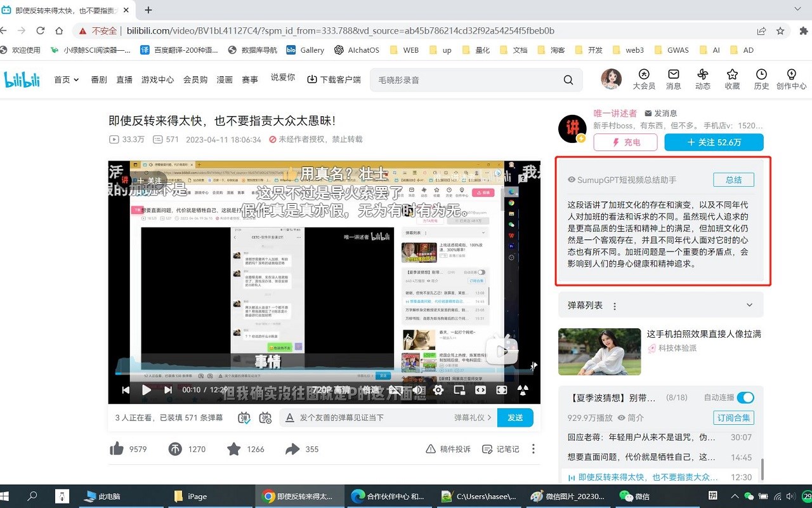The height and width of the screenshot is (508, 812).
Task: Open danmaku display settings icon
Action: pos(265,418)
